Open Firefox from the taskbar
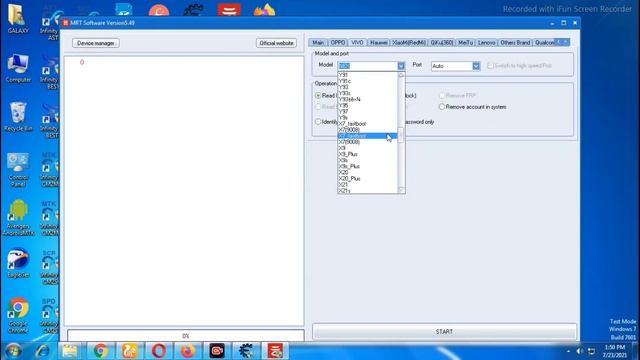Viewport: 640px width, 360px height. (x=188, y=351)
